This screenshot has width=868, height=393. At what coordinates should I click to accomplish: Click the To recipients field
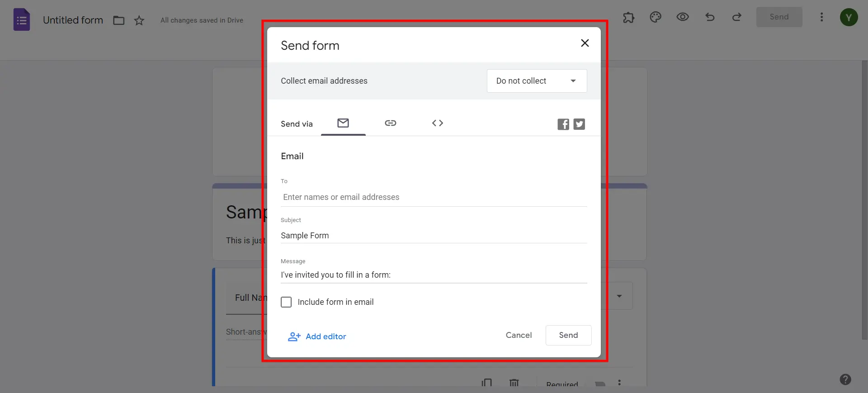434,197
